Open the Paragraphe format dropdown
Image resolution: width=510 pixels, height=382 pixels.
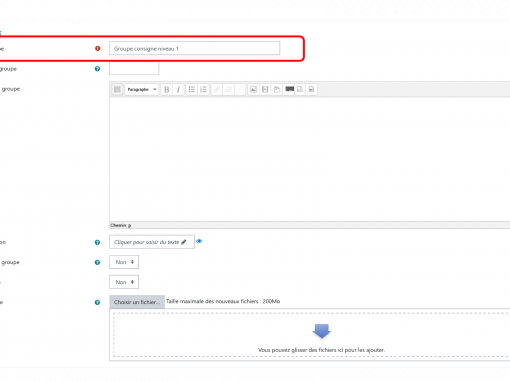pyautogui.click(x=142, y=89)
